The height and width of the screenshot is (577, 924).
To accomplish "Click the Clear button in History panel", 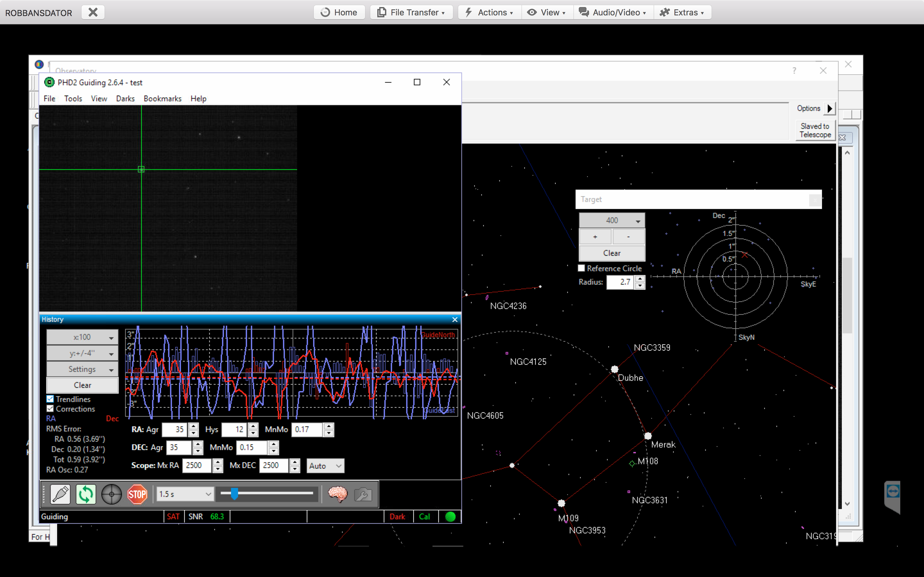I will point(82,385).
